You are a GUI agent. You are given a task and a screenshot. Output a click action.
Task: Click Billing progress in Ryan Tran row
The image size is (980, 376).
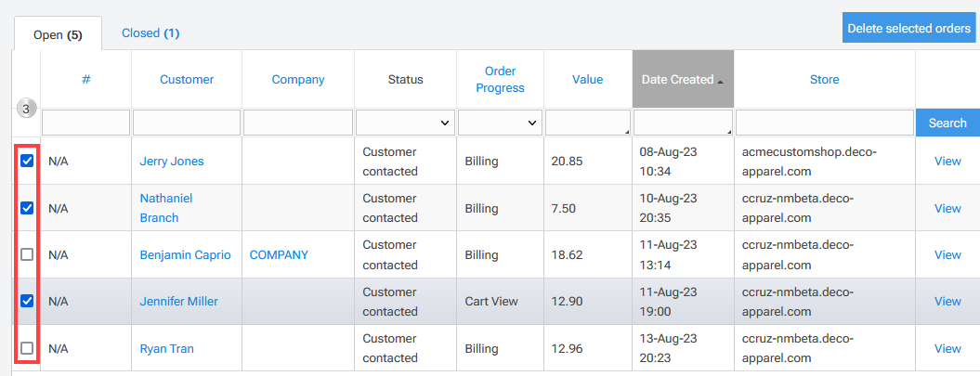point(481,348)
